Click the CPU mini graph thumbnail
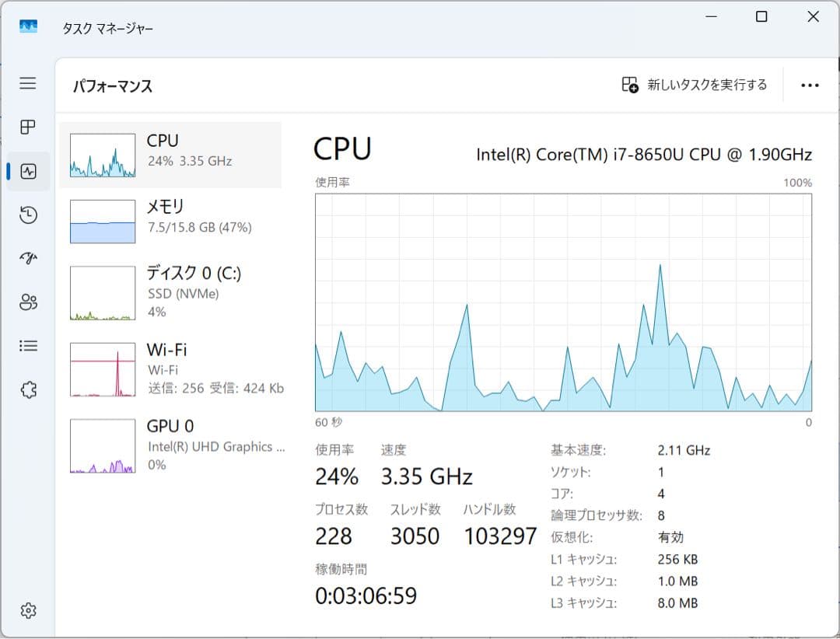This screenshot has width=840, height=639. pos(102,152)
